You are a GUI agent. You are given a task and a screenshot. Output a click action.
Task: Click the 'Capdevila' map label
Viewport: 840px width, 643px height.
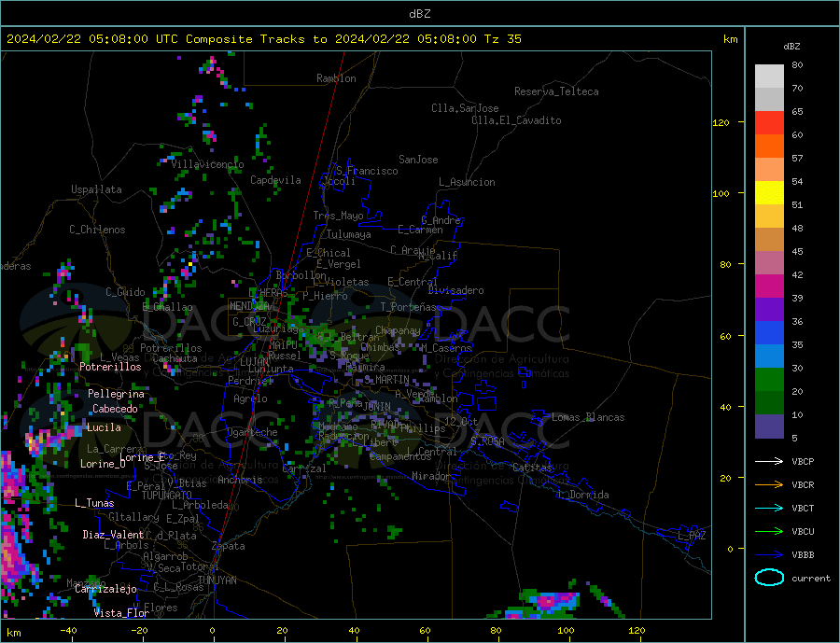[275, 180]
